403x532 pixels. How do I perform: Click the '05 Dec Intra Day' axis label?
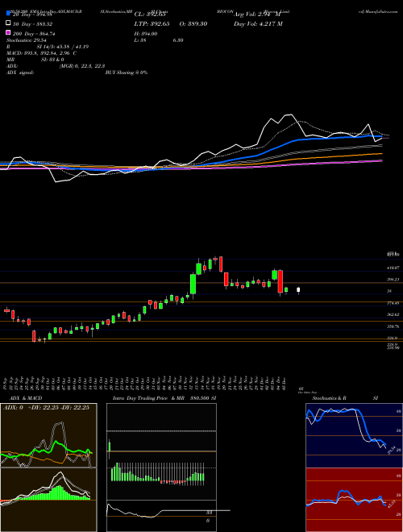click(x=307, y=390)
